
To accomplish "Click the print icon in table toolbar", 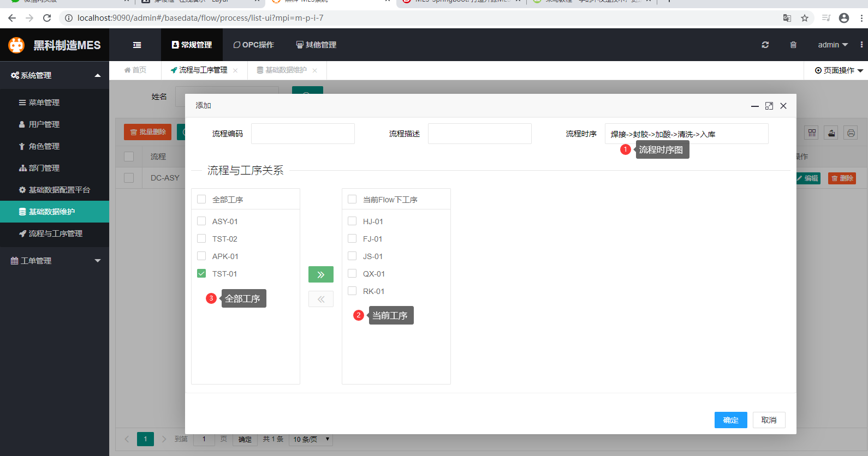I will point(851,133).
